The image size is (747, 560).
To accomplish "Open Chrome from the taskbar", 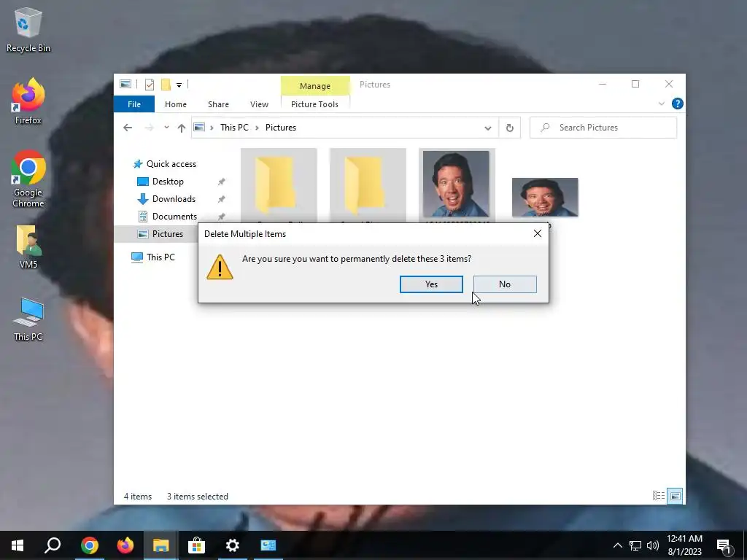I will coord(90,545).
